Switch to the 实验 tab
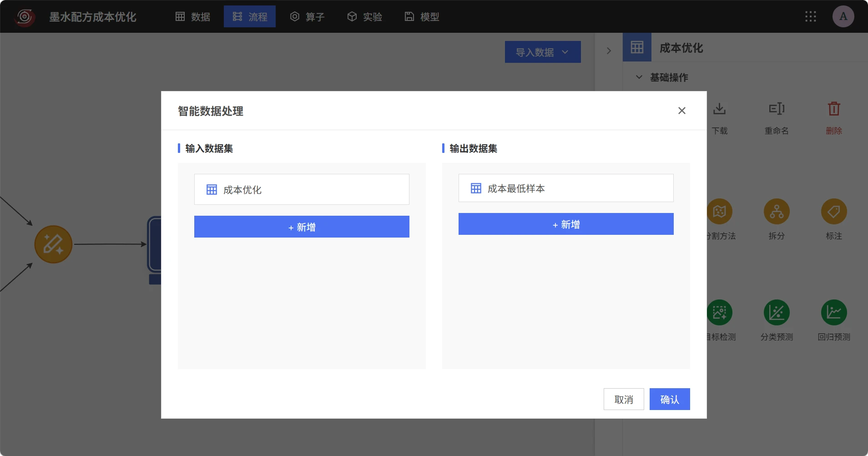 click(x=365, y=17)
